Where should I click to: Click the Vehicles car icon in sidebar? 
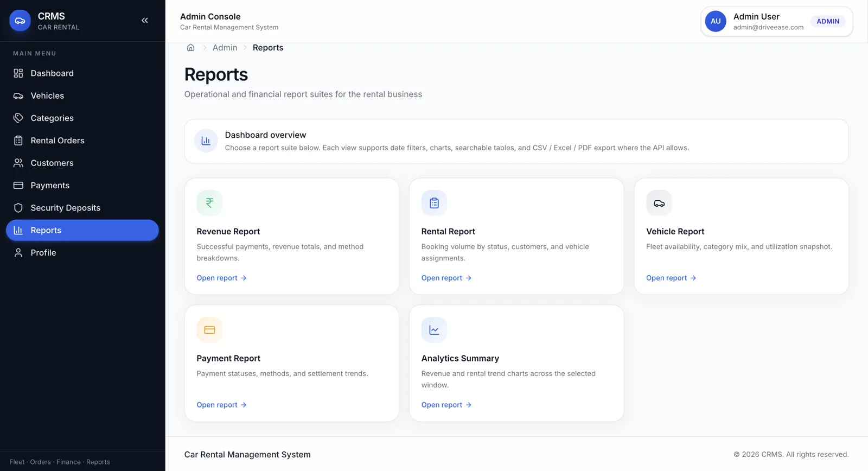pyautogui.click(x=18, y=96)
